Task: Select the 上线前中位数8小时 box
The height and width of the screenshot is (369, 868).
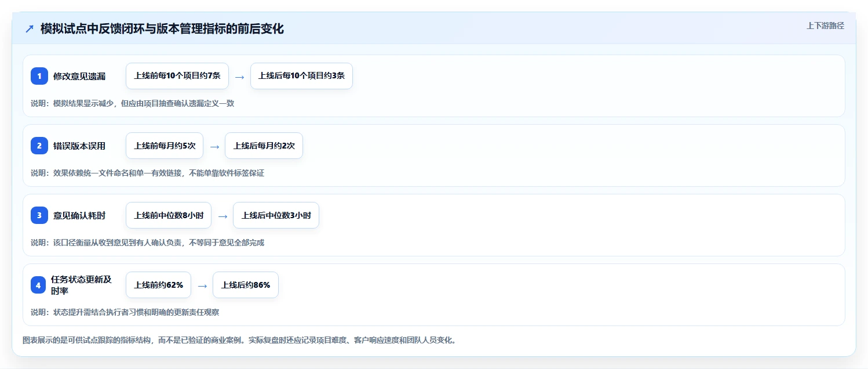Action: pyautogui.click(x=169, y=215)
